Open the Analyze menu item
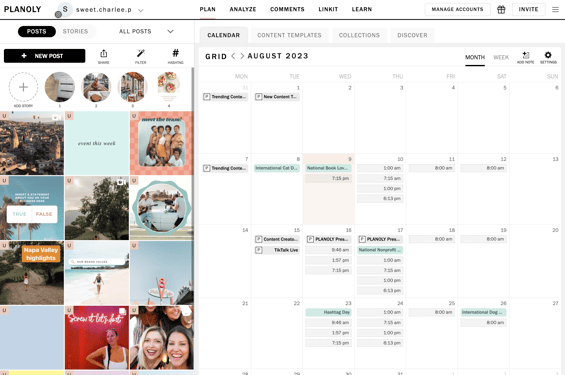This screenshot has width=565, height=375. (243, 9)
